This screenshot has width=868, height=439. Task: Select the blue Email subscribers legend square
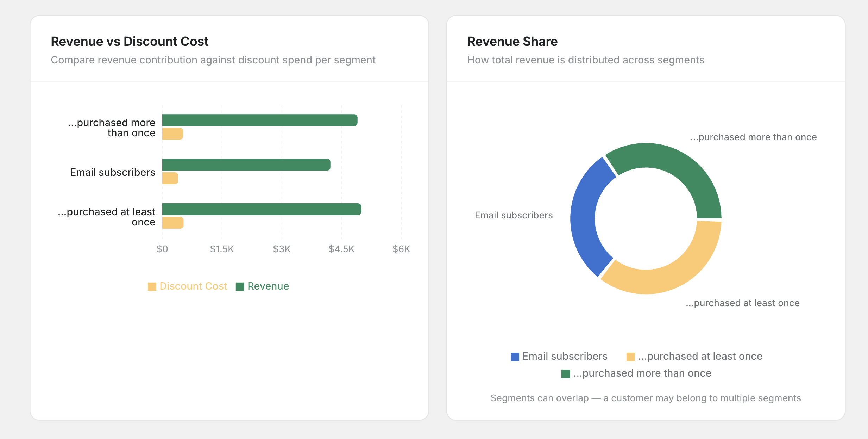(x=515, y=356)
